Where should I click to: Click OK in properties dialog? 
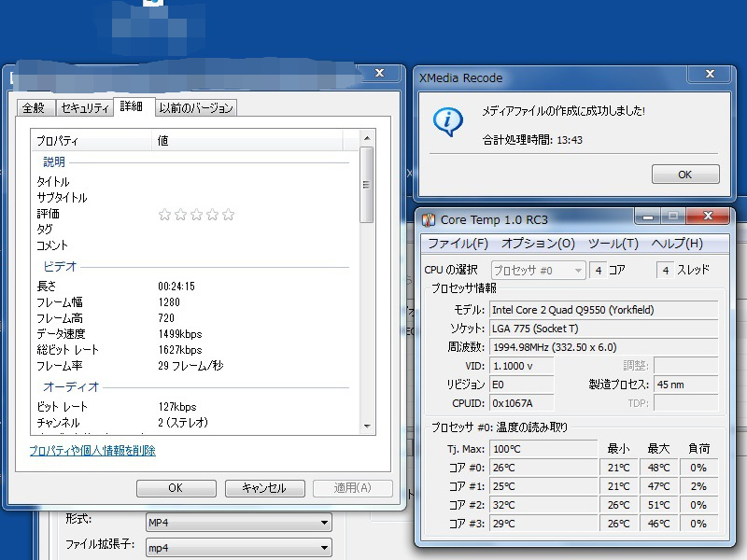point(176,488)
